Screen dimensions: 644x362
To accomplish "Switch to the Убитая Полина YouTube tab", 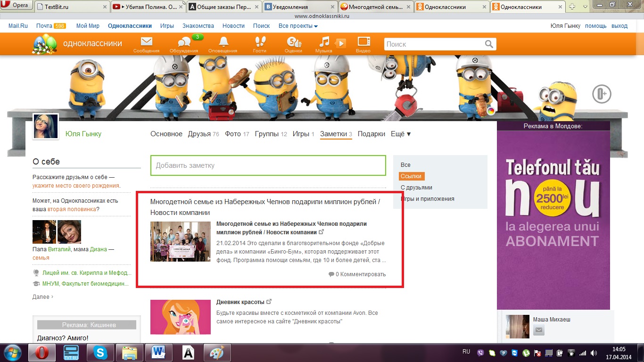I will (148, 7).
